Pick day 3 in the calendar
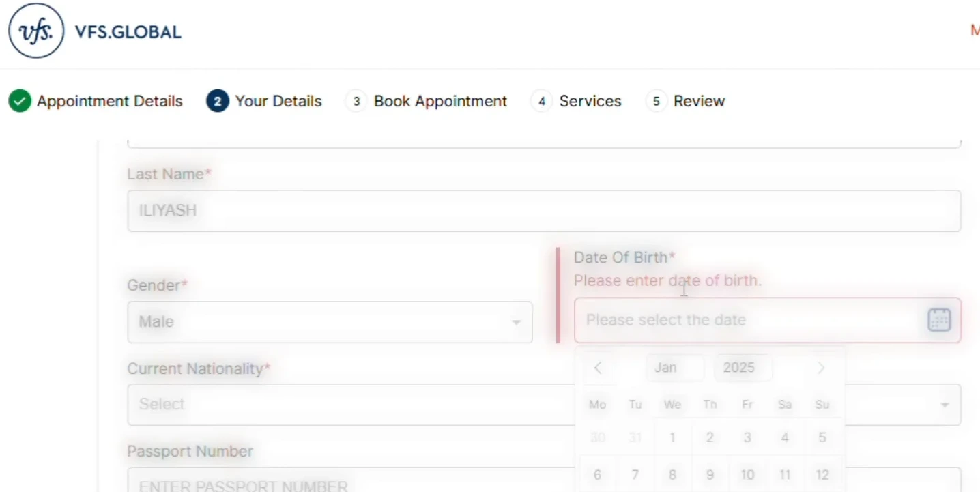This screenshot has height=492, width=980. [747, 437]
